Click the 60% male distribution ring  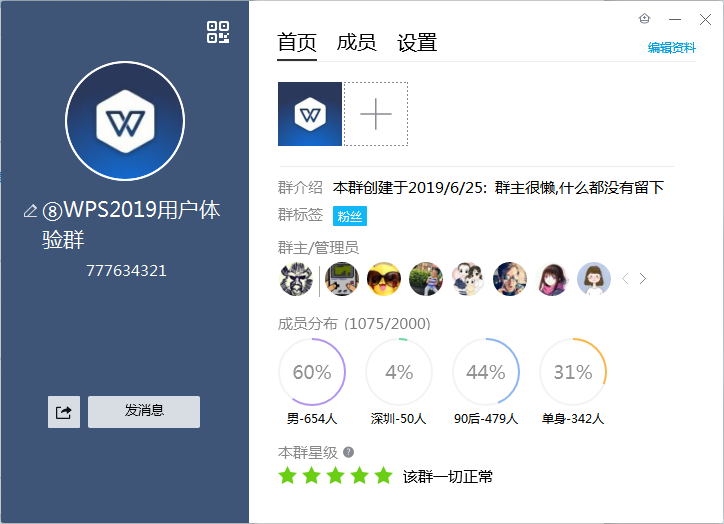click(312, 372)
